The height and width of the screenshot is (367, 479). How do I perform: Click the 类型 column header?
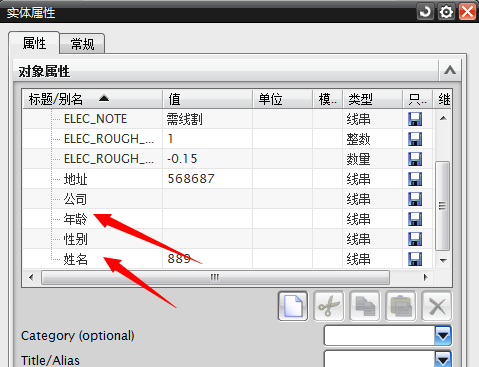tap(372, 99)
